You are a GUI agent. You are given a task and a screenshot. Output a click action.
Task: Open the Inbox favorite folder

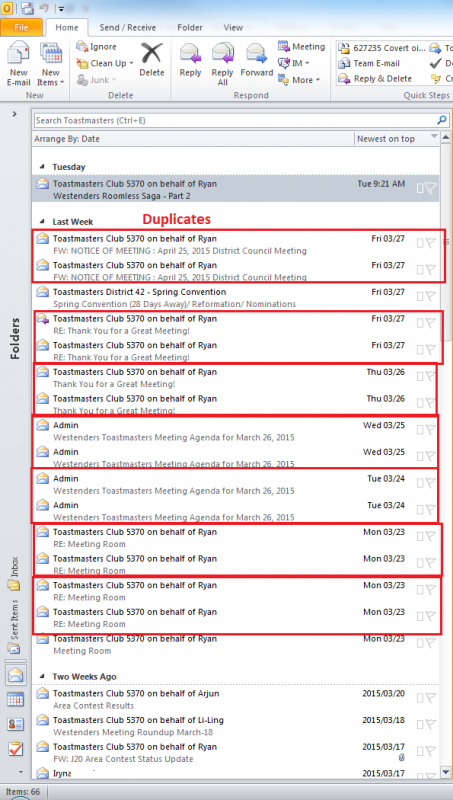click(x=13, y=573)
